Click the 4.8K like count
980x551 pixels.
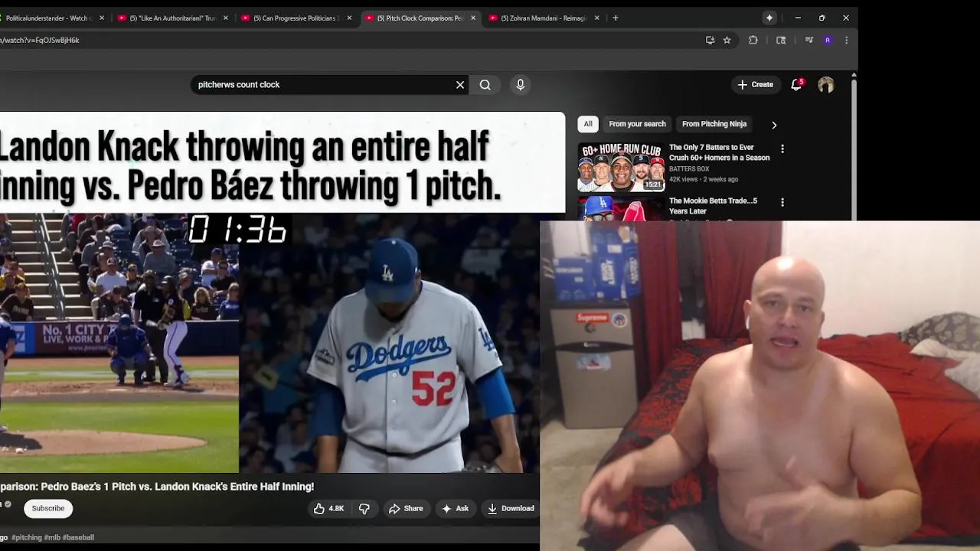(336, 508)
